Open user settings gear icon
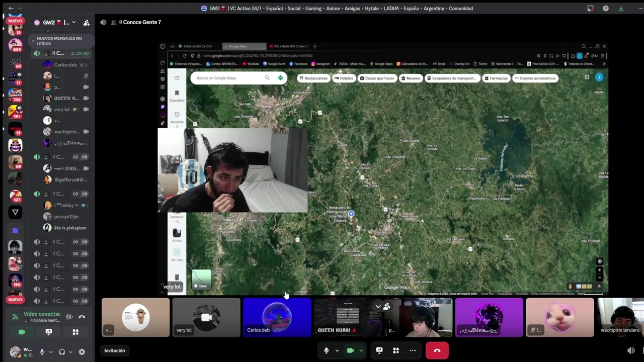The width and height of the screenshot is (644, 362). click(82, 352)
